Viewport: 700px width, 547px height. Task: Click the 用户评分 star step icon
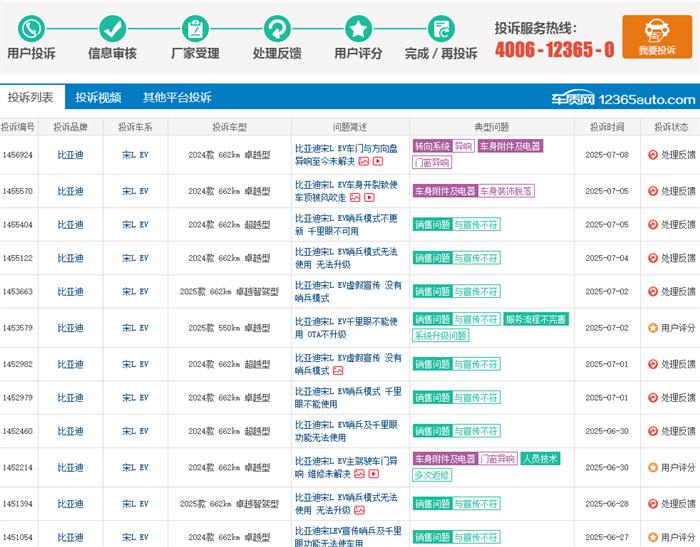(x=358, y=29)
